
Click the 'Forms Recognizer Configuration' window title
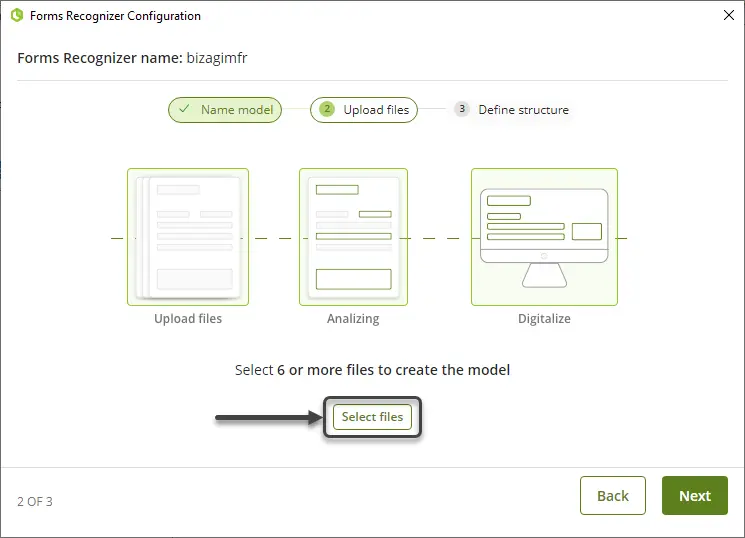[x=115, y=16]
